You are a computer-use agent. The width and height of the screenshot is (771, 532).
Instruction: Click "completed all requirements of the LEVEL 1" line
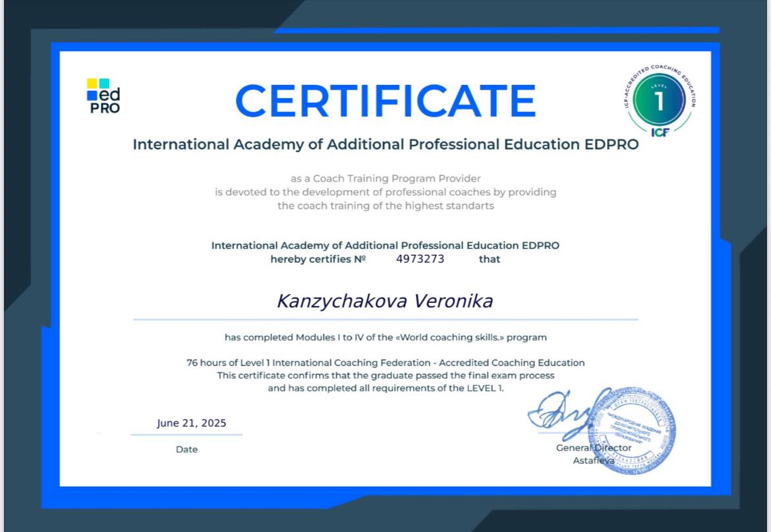point(385,388)
